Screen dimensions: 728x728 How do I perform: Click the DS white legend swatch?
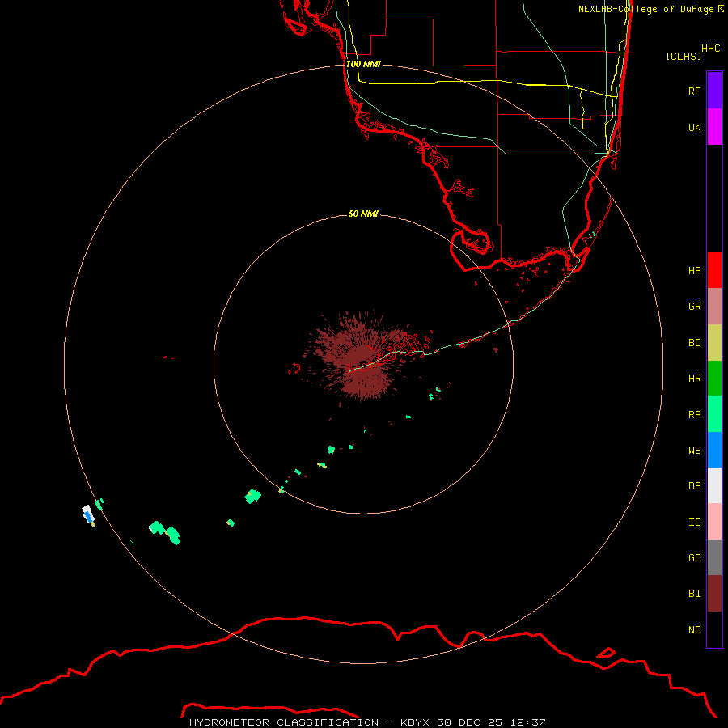(714, 485)
